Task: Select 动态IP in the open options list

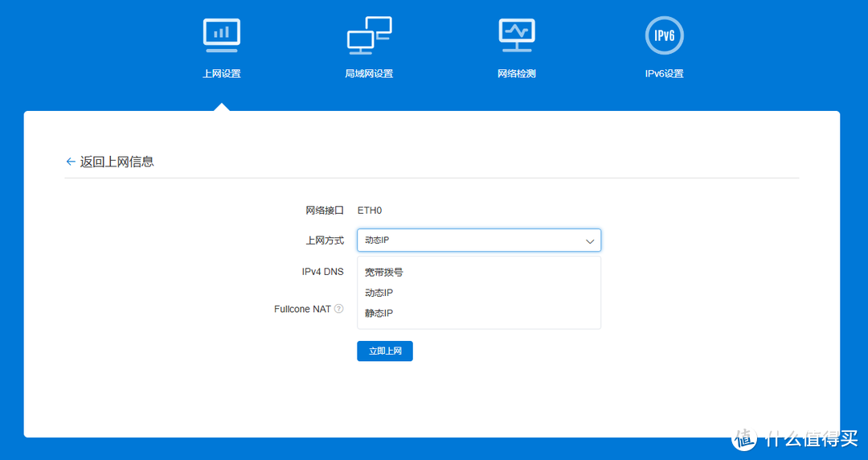Action: 379,293
